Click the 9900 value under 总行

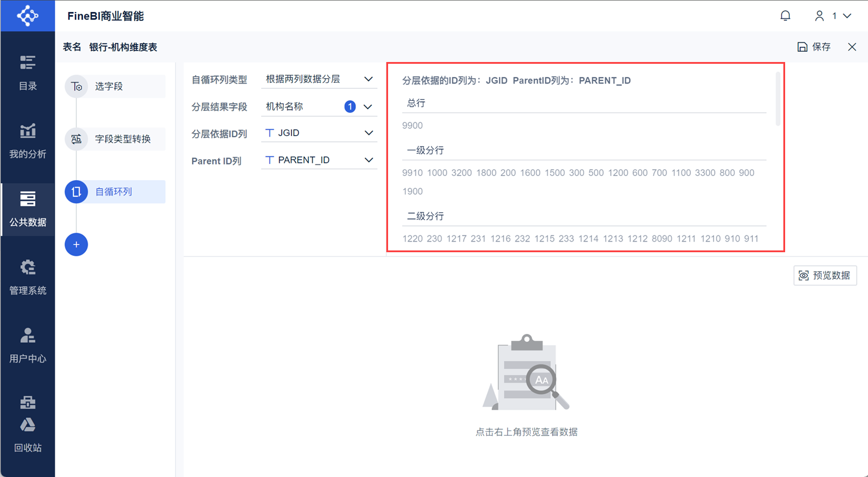coord(413,126)
